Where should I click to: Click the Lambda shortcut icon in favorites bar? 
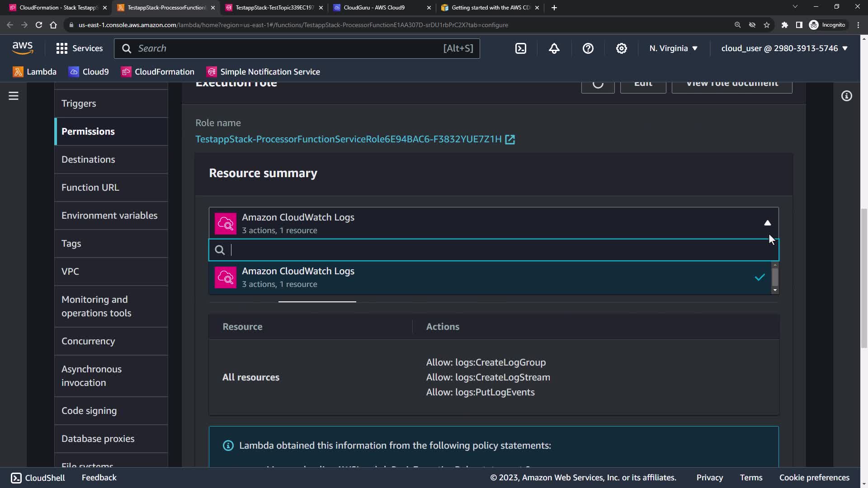(18, 72)
